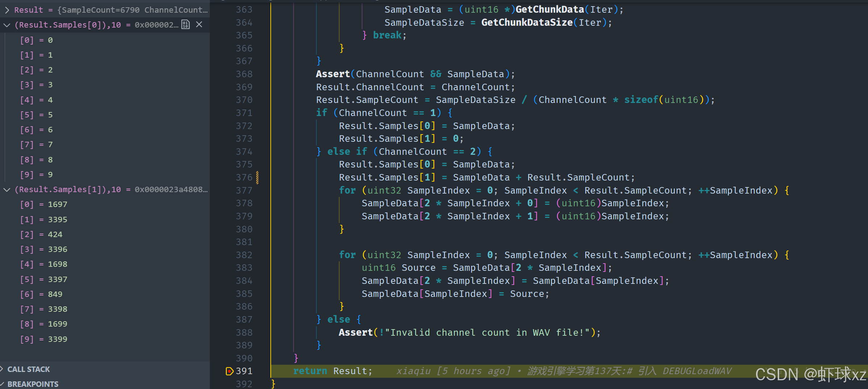
Task: Remove the Result.Samples[0] watch expression
Action: [199, 25]
